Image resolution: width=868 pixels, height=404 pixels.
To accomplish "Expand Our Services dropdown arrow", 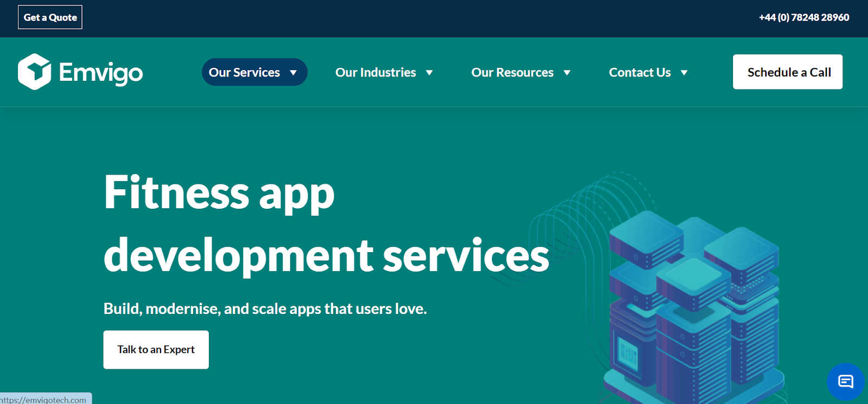I will 293,73.
